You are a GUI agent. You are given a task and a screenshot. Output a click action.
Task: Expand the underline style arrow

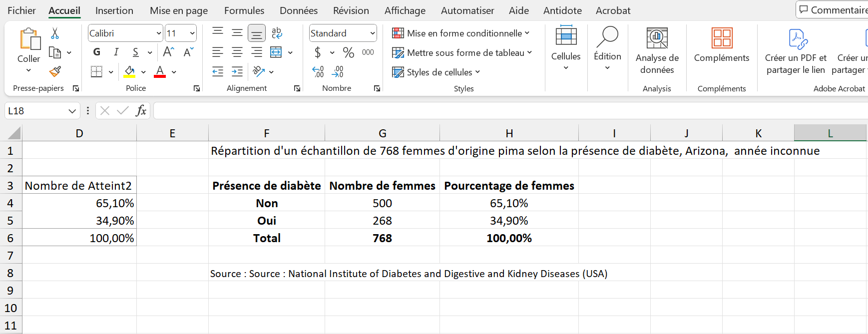(150, 52)
